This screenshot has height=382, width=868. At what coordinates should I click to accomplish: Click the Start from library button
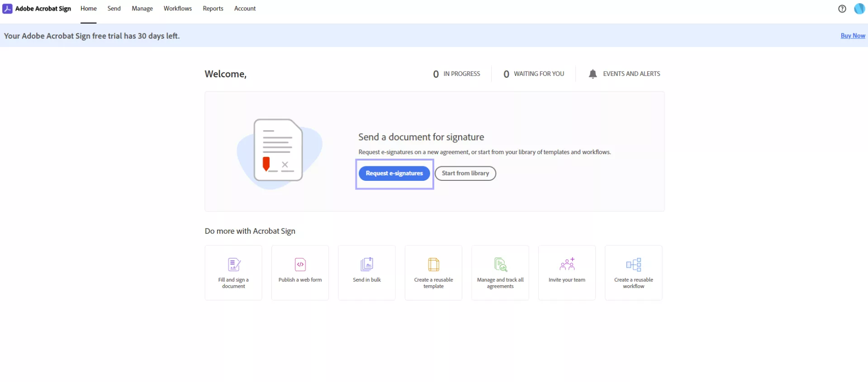pyautogui.click(x=465, y=173)
